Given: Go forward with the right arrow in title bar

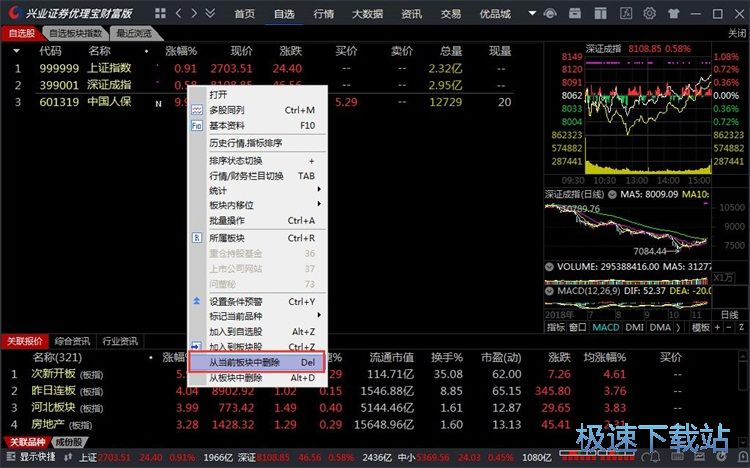Looking at the screenshot, I should [x=194, y=13].
